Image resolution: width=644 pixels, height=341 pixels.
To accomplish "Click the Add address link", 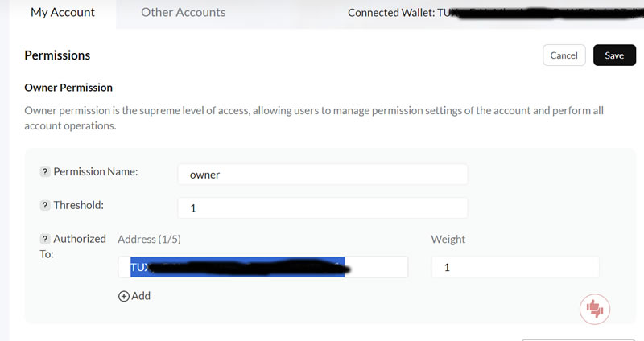I will pos(134,296).
